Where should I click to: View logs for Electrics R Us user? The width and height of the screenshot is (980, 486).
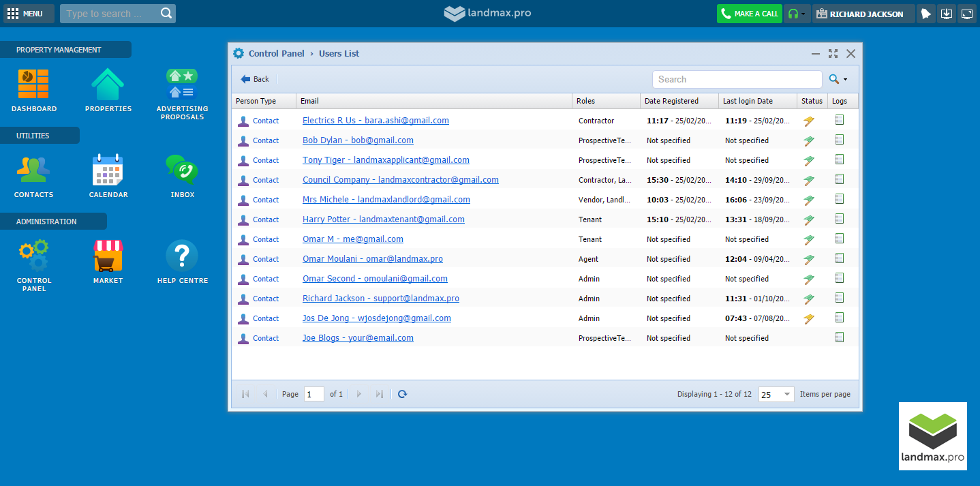pos(839,120)
